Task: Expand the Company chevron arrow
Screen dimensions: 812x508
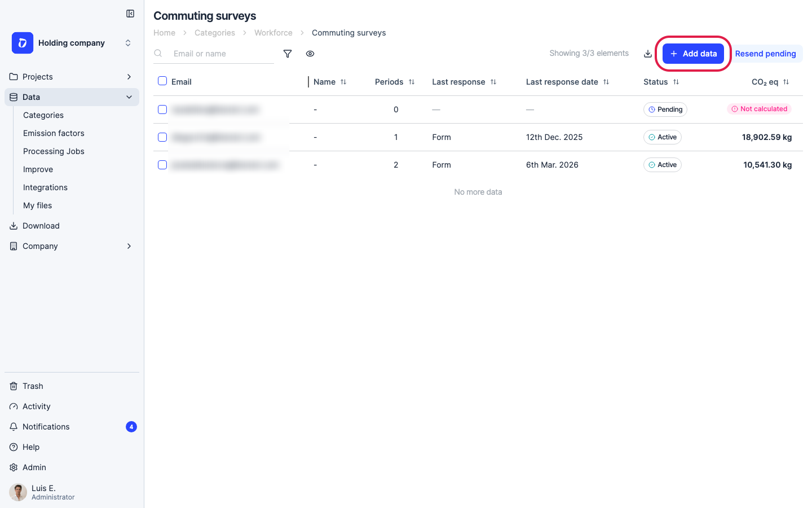Action: pos(129,246)
